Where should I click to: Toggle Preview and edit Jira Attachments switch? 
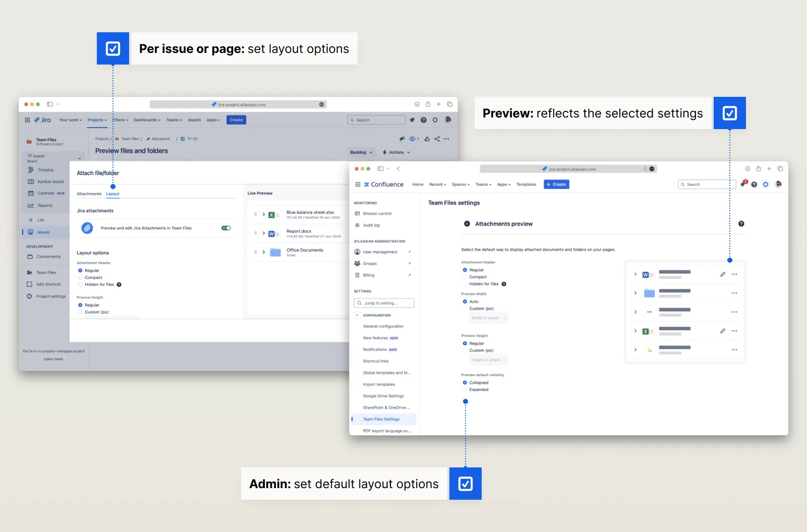(x=226, y=228)
